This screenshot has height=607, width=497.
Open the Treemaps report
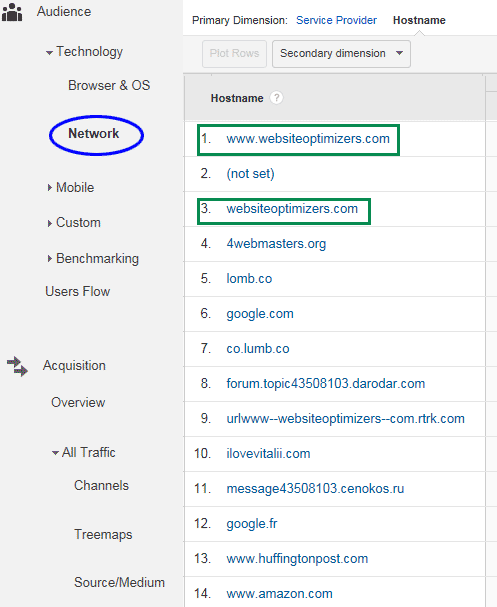103,534
